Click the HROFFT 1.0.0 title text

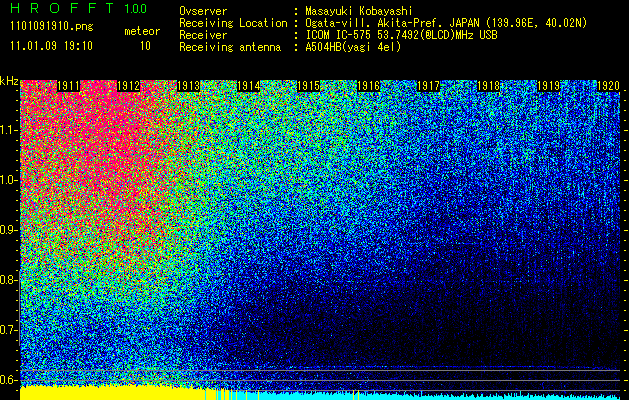(78, 8)
